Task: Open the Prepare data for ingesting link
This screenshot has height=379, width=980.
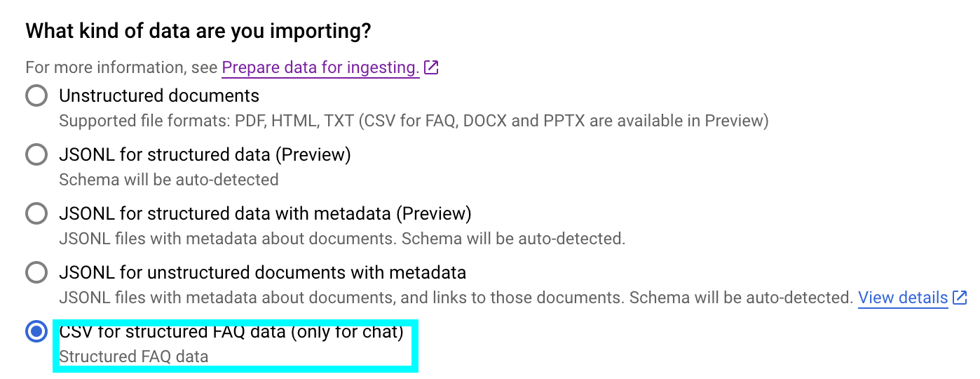Action: [320, 68]
